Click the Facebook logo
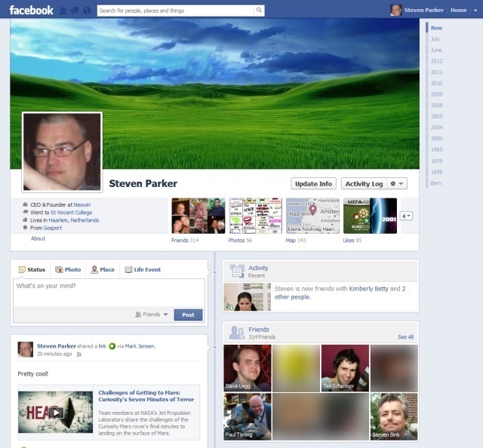483x448 pixels. tap(32, 10)
